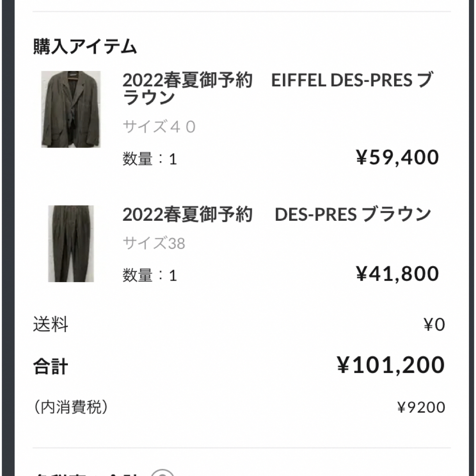Click the ¥9200 included tax amount
The image size is (476, 476).
coord(421,407)
